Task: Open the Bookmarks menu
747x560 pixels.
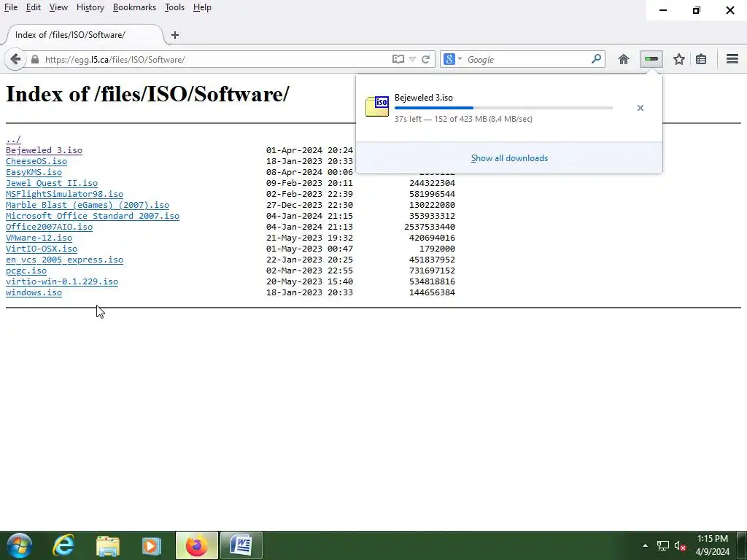Action: click(x=134, y=7)
